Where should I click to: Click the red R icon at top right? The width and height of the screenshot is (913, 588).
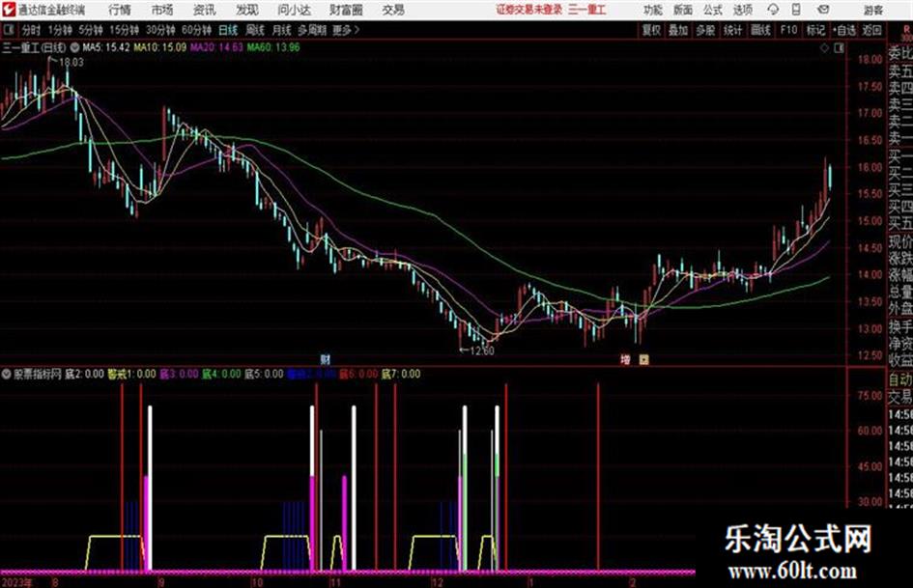click(906, 30)
